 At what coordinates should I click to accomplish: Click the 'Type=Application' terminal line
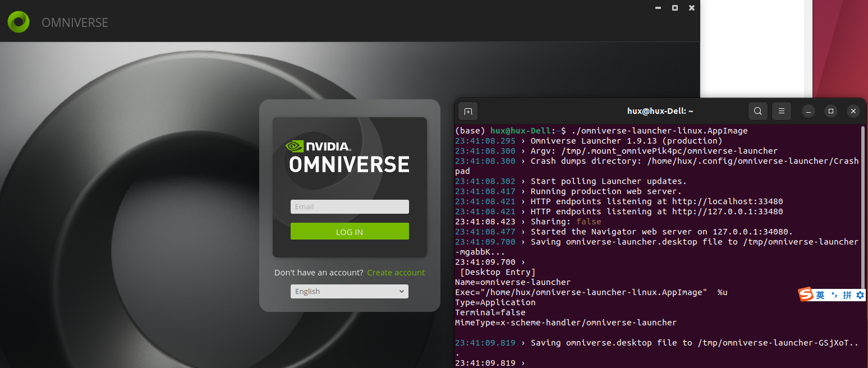coord(495,302)
